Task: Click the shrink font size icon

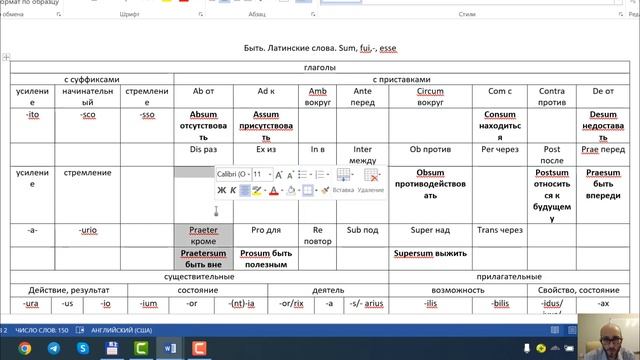Action: click(290, 175)
